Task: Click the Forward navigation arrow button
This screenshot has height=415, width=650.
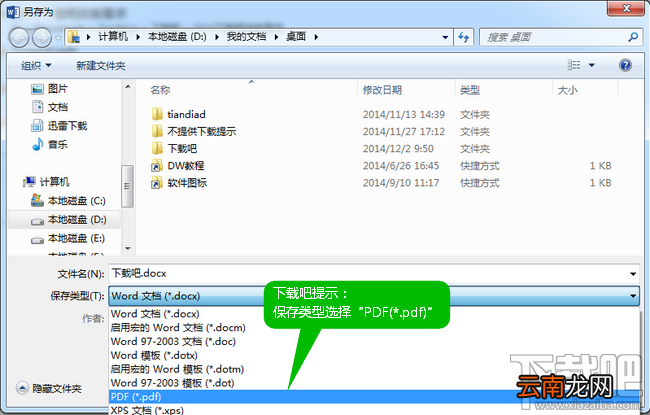Action: (x=42, y=38)
